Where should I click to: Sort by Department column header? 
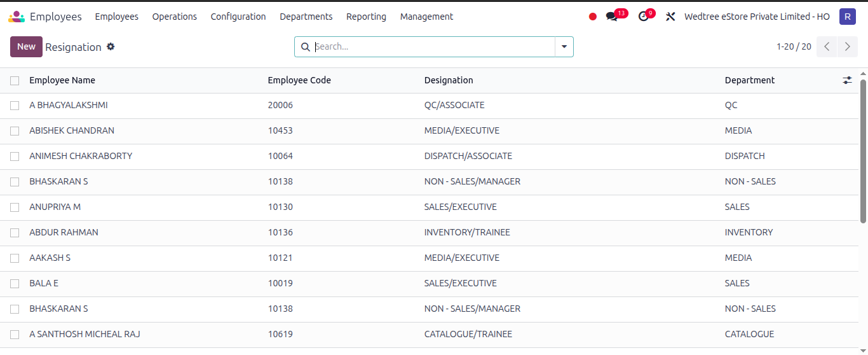tap(750, 80)
